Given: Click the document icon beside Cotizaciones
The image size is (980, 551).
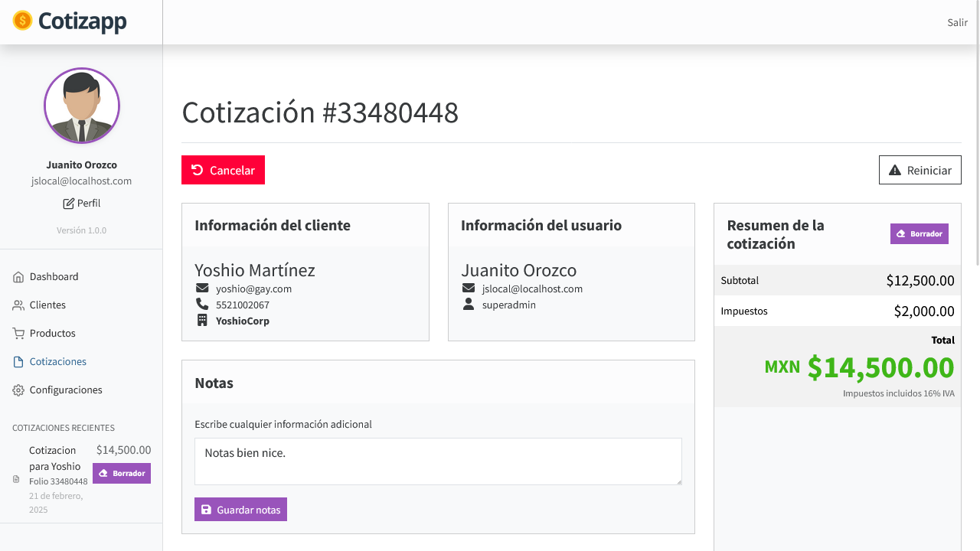Looking at the screenshot, I should 18,362.
